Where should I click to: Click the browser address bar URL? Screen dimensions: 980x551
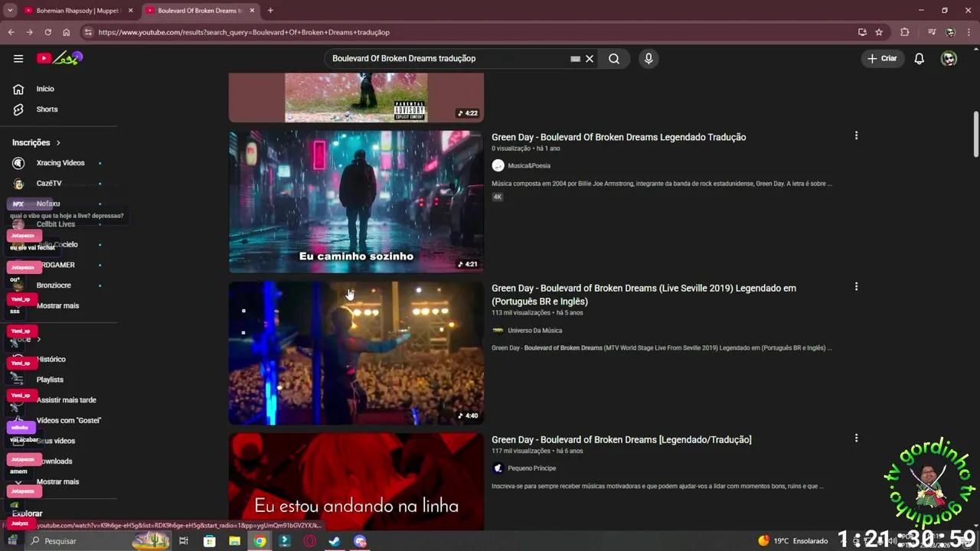point(243,32)
